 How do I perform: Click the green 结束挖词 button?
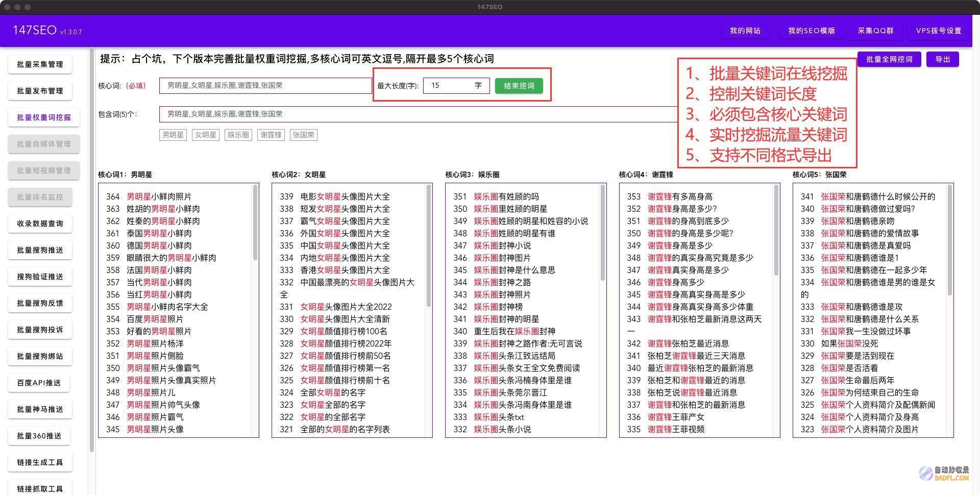coord(519,86)
